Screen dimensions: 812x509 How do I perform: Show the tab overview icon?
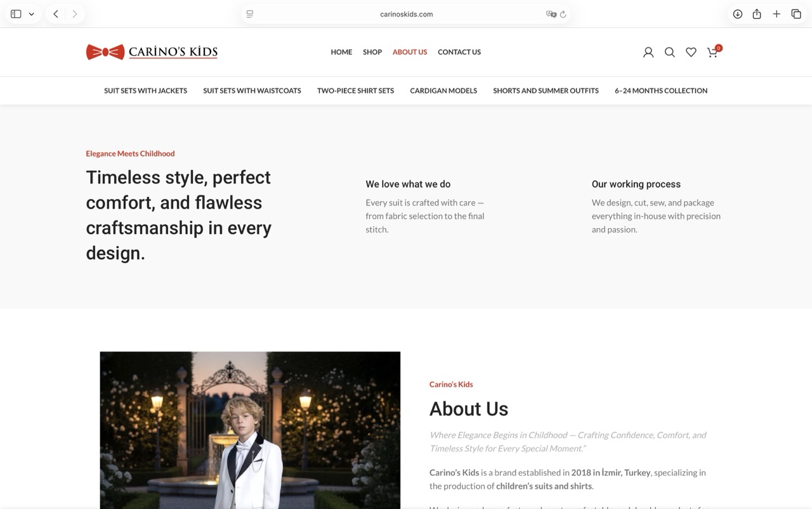pos(796,14)
